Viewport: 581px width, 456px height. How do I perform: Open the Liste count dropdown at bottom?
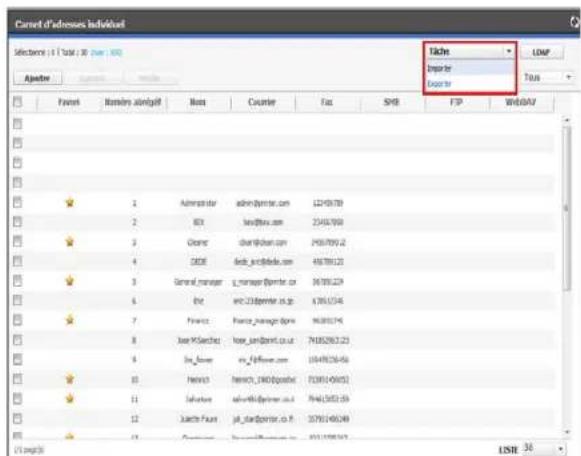tap(544, 449)
